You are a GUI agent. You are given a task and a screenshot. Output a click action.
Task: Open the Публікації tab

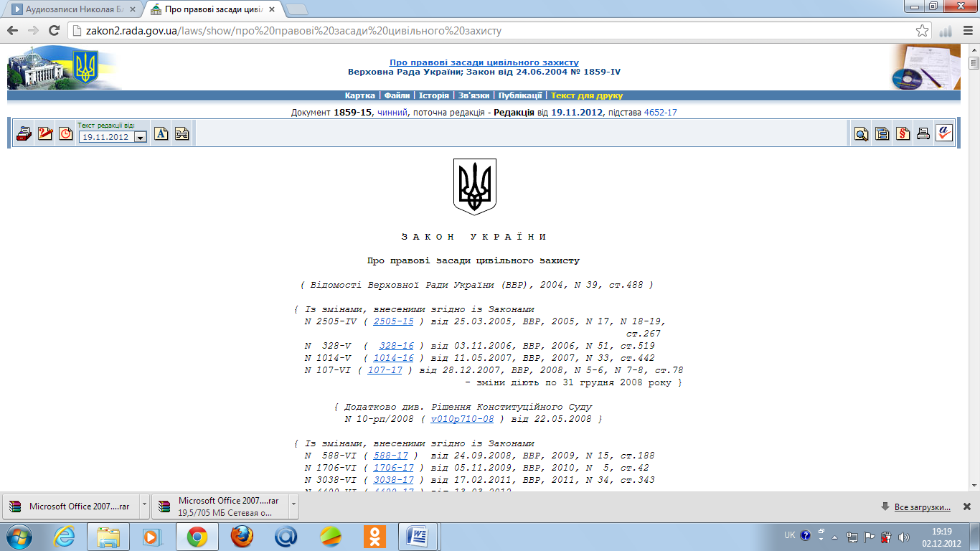(x=520, y=95)
